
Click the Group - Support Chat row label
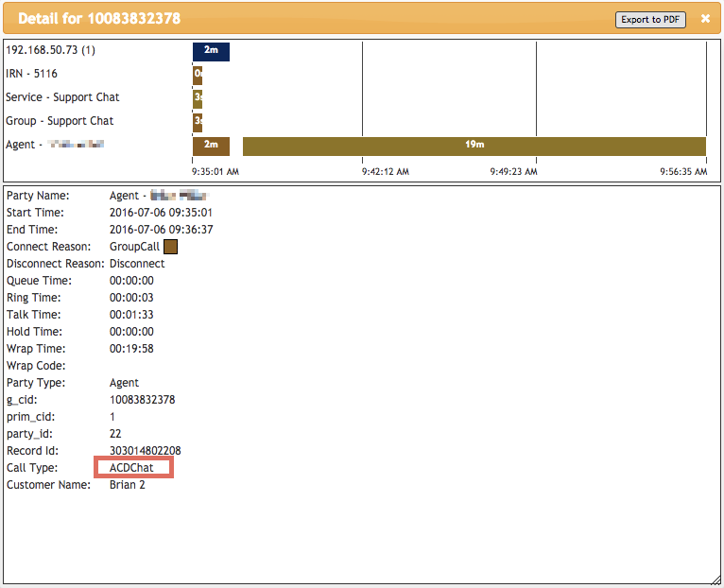(60, 121)
